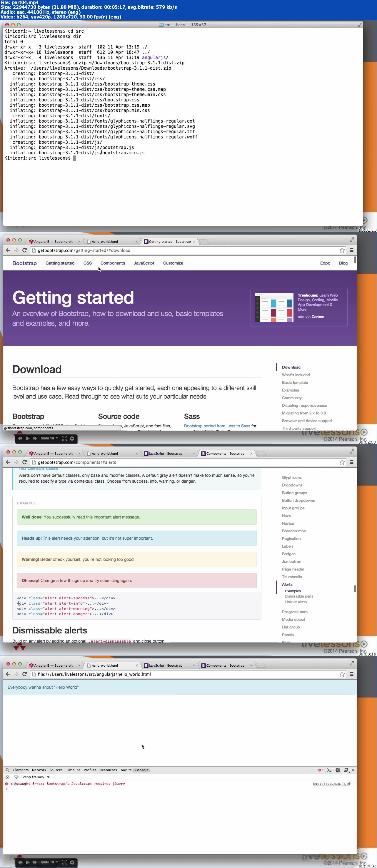This screenshot has width=377, height=868.
Task: Toggle the console filter funnel icon
Action: [16, 777]
